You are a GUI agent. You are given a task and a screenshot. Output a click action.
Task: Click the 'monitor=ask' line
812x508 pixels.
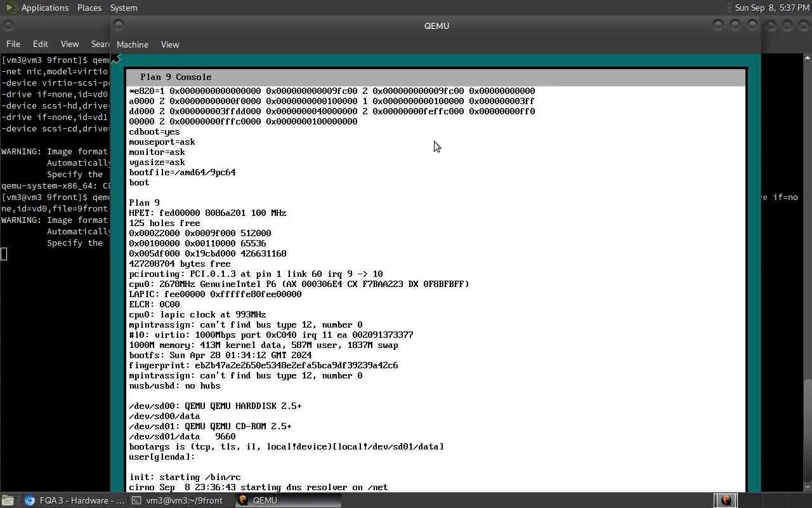[157, 152]
